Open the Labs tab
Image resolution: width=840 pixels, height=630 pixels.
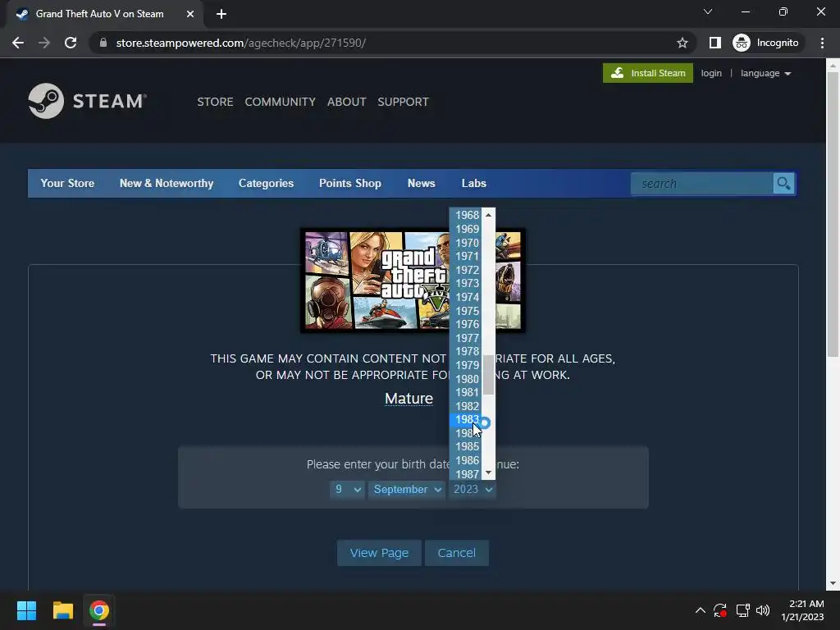(474, 183)
